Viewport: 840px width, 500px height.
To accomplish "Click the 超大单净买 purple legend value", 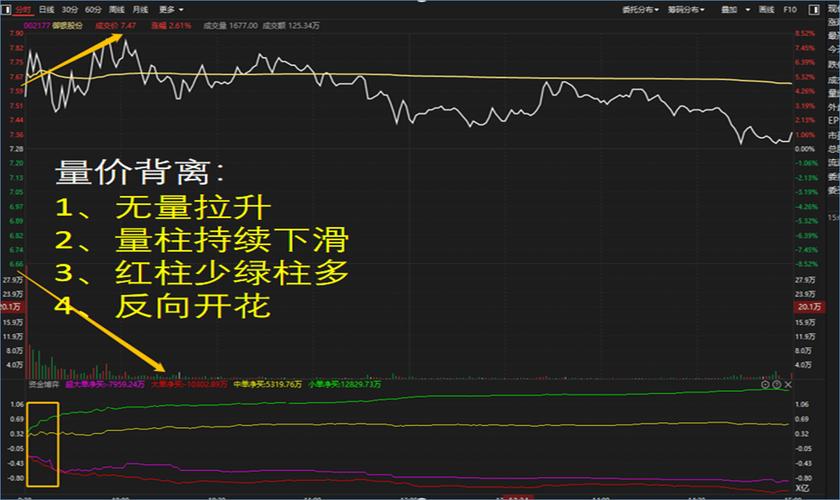I will click(x=105, y=384).
